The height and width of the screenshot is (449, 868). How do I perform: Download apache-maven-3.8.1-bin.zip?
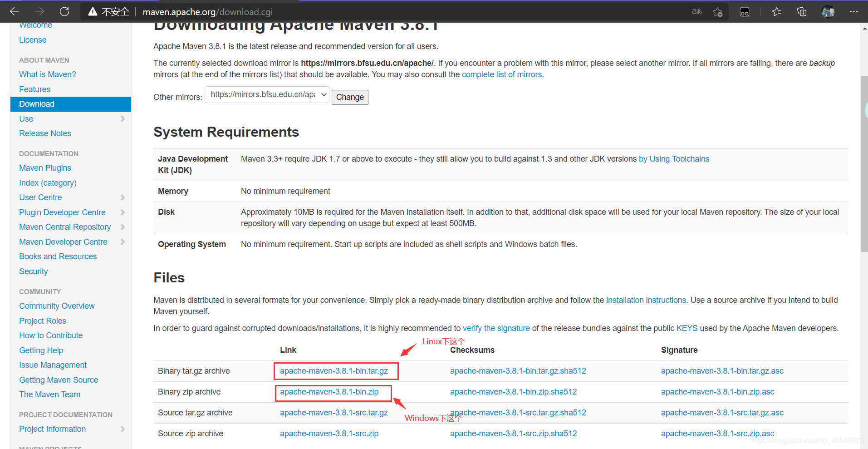tap(329, 392)
